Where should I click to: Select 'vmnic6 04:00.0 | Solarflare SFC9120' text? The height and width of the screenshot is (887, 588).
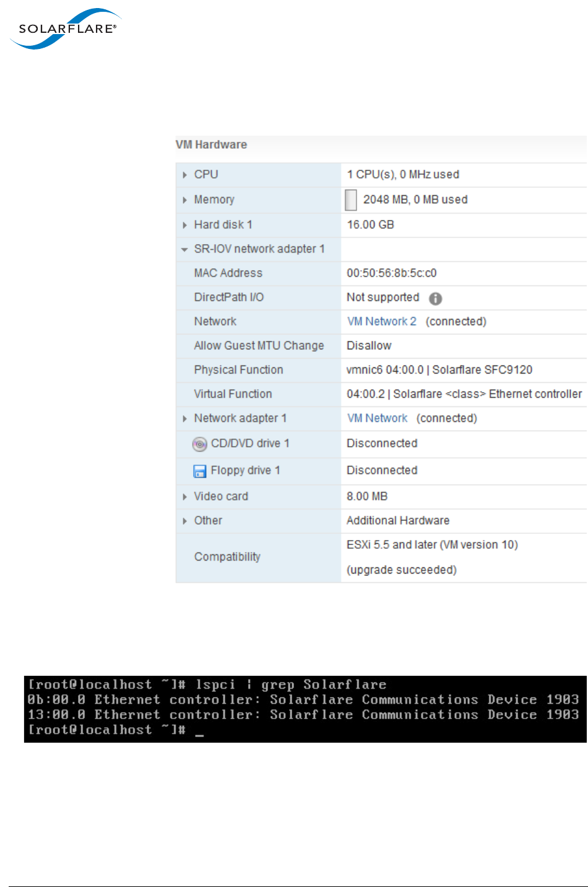439,370
